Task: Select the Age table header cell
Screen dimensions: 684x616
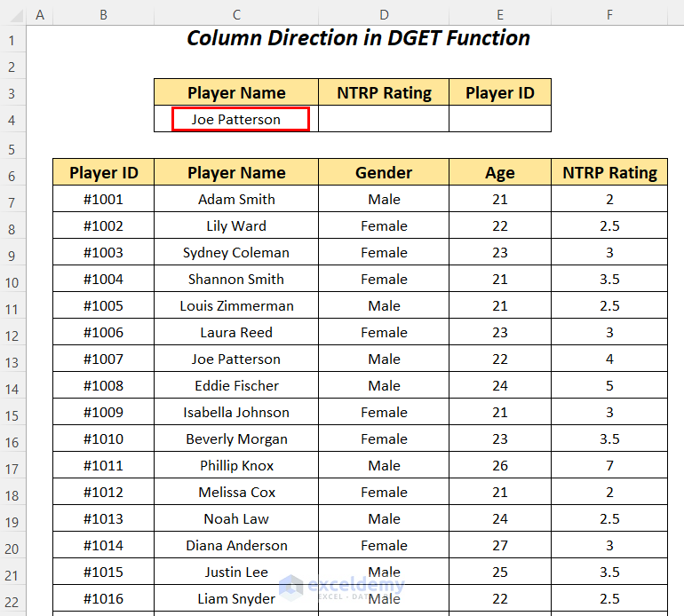Action: (x=500, y=172)
